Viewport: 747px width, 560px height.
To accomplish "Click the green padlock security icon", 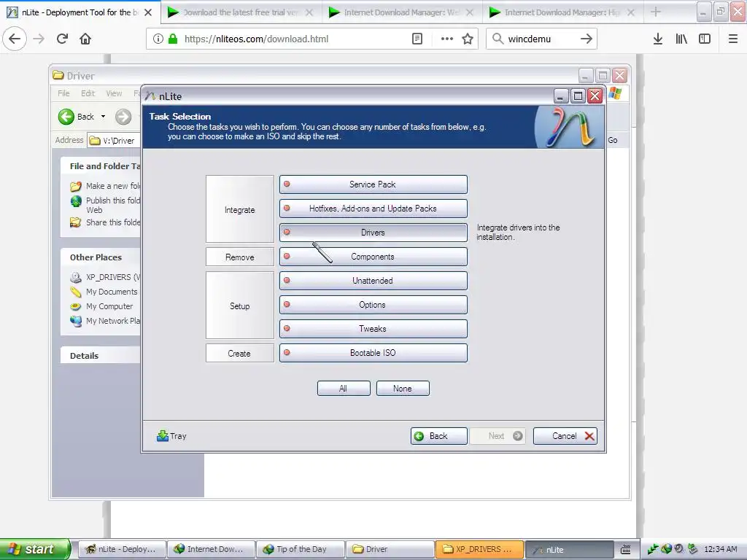I will click(x=173, y=39).
